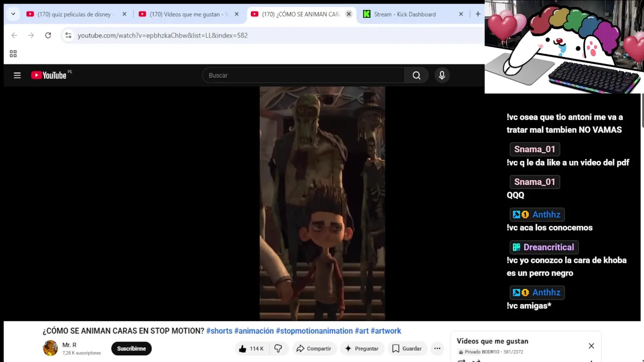Open Mr. R channel avatar
Screen dimensions: 644x362
pyautogui.click(x=50, y=348)
